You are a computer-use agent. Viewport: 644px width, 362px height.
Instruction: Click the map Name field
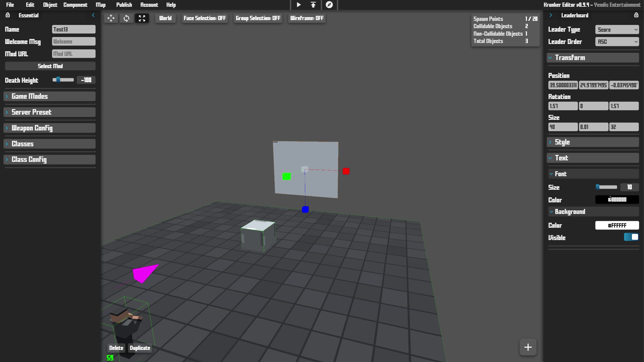click(74, 29)
